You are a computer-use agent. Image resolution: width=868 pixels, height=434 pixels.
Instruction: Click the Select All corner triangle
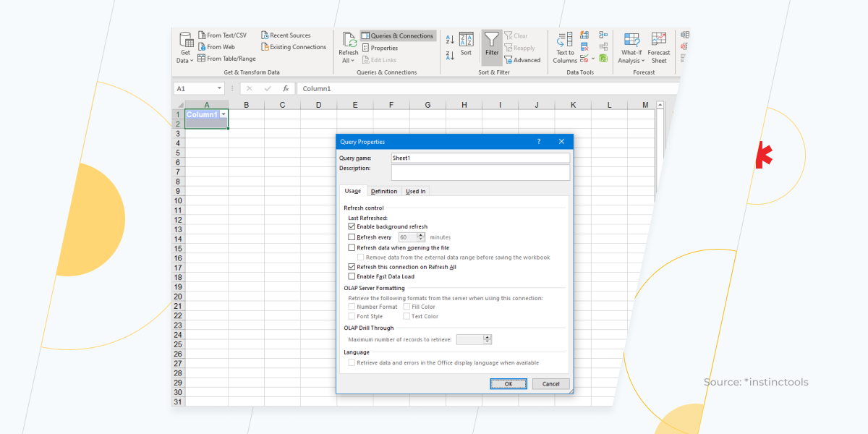tap(179, 105)
